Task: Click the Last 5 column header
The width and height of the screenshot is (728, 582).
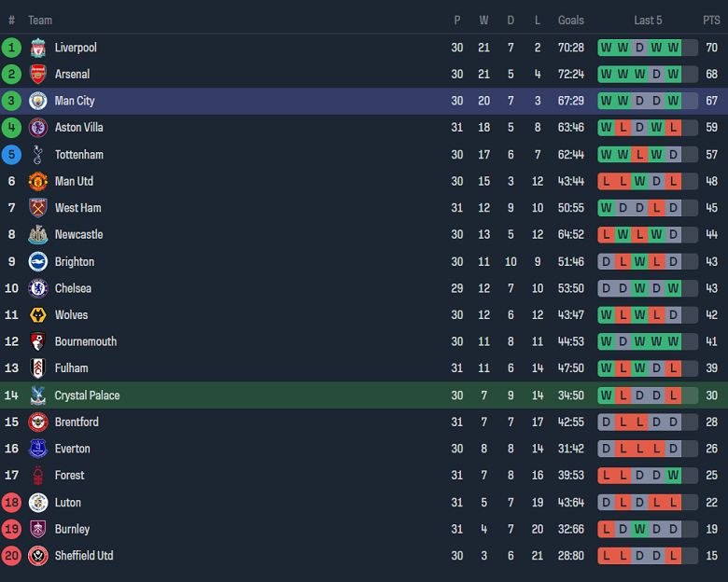Action: pos(648,21)
